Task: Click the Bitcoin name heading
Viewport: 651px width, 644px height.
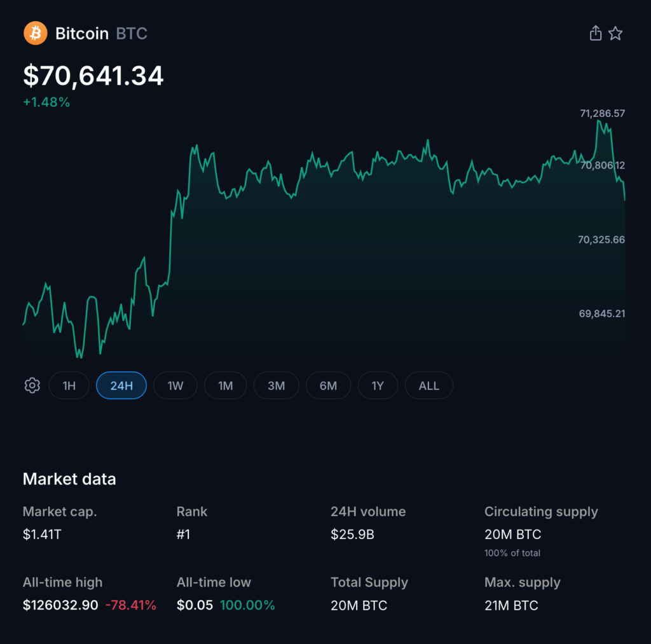Action: (81, 33)
